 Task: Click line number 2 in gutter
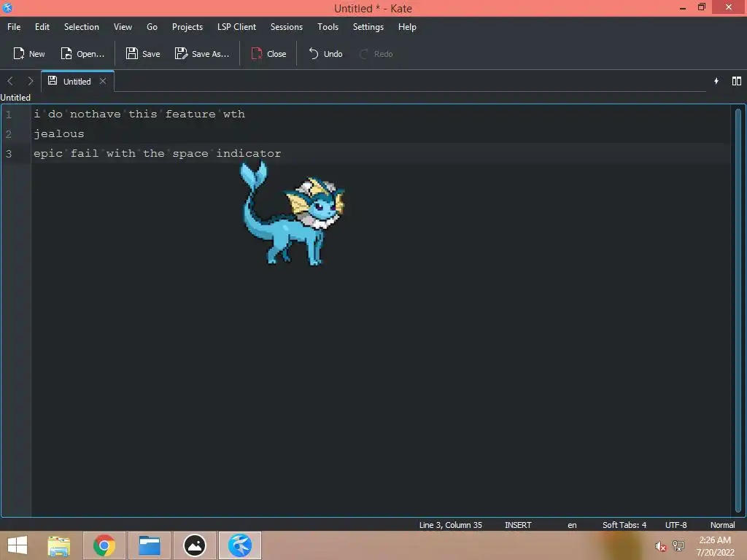click(x=9, y=134)
